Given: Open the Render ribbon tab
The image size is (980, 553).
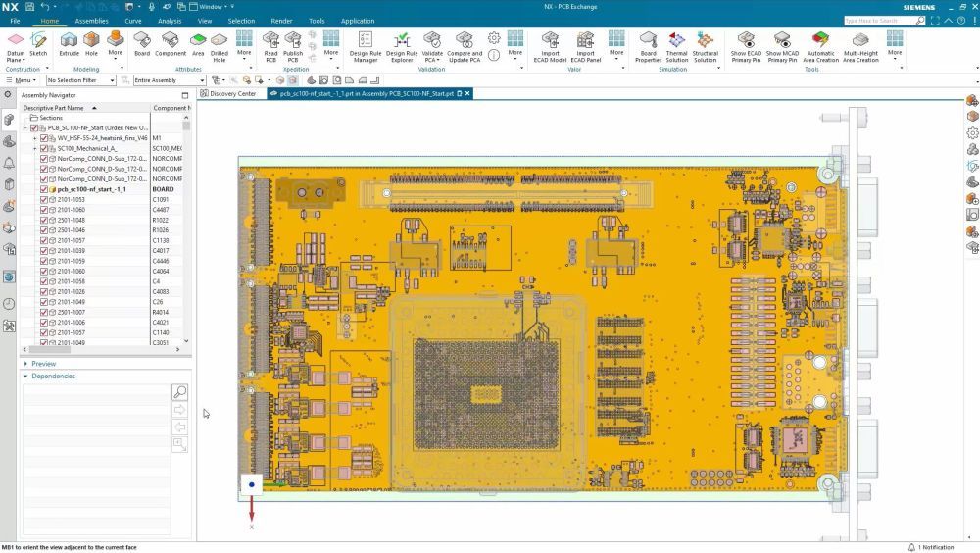Looking at the screenshot, I should click(x=281, y=21).
